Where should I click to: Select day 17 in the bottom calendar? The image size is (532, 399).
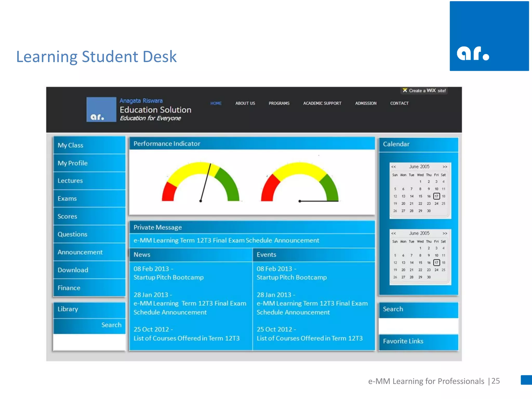pyautogui.click(x=436, y=263)
